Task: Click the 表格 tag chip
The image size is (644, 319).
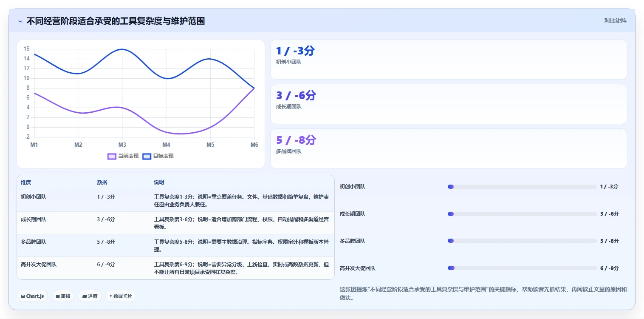Action: [x=63, y=296]
